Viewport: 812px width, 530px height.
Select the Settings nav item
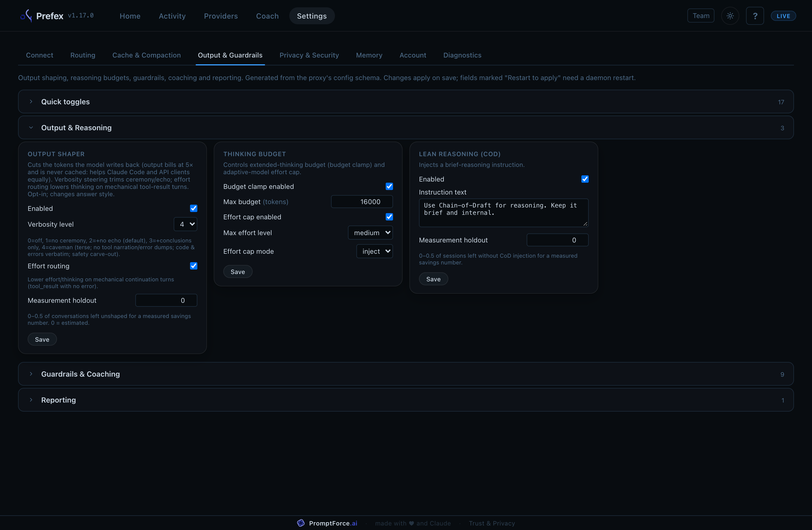312,16
